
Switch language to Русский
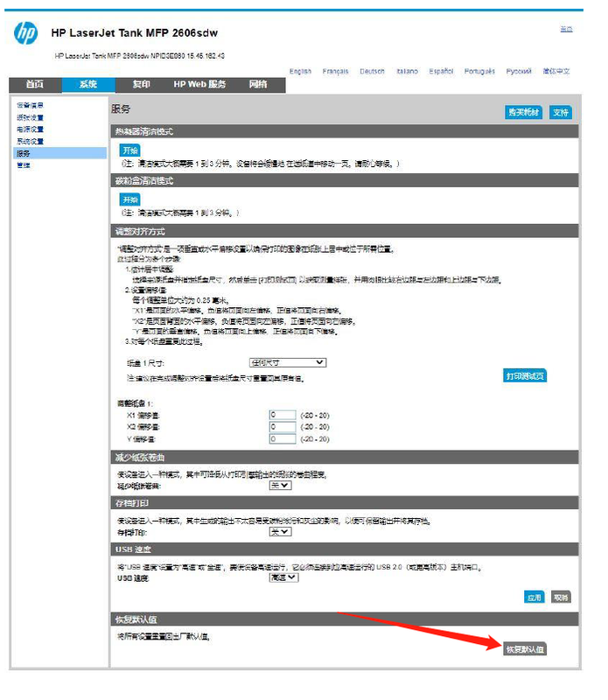tap(519, 72)
